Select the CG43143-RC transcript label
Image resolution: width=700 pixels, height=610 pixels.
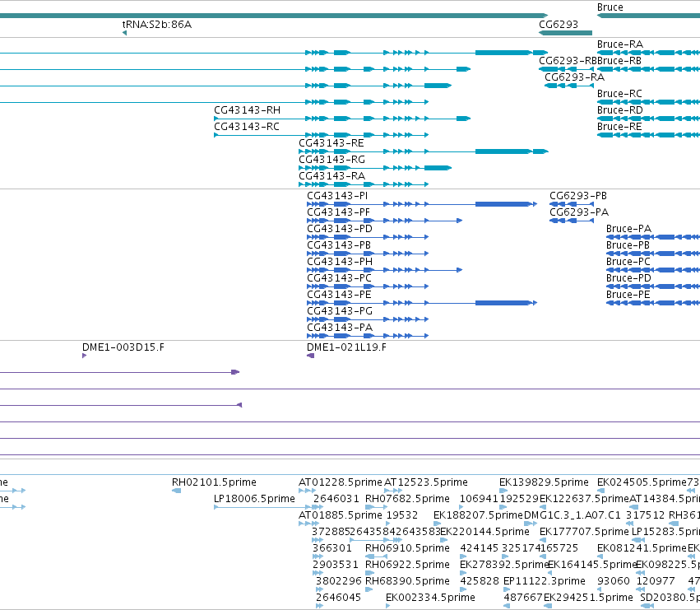[x=247, y=127]
